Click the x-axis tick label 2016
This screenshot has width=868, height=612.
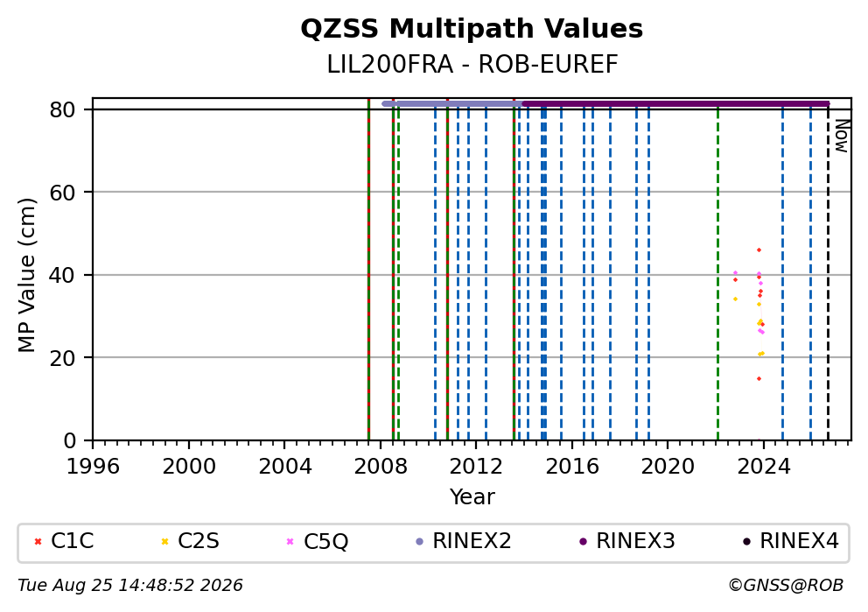(x=572, y=467)
